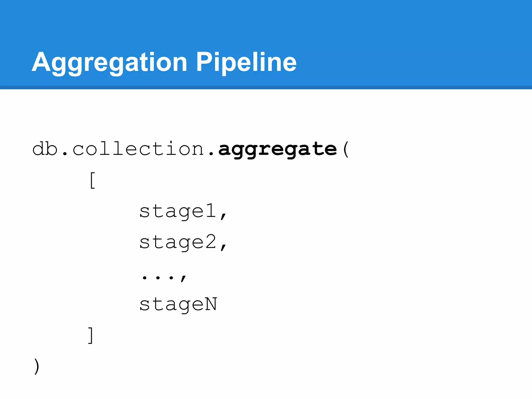Click the "db" prefix in the code
532x399 pixels.
[x=45, y=149]
